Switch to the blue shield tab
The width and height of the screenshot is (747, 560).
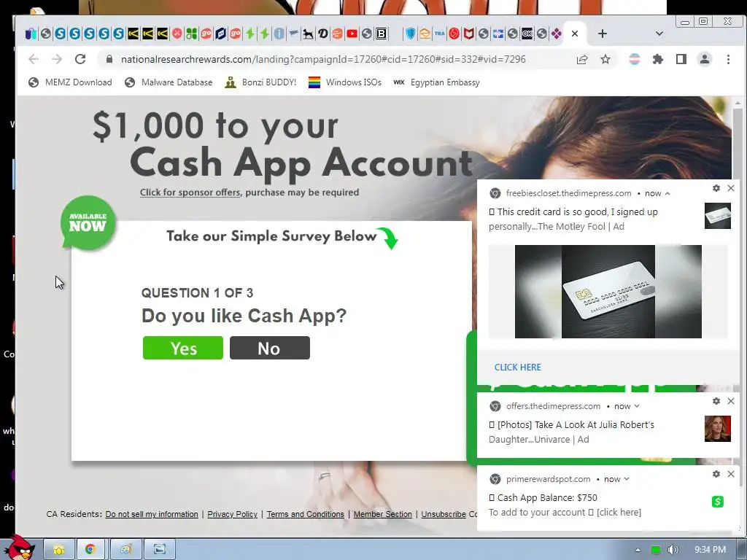point(410,34)
